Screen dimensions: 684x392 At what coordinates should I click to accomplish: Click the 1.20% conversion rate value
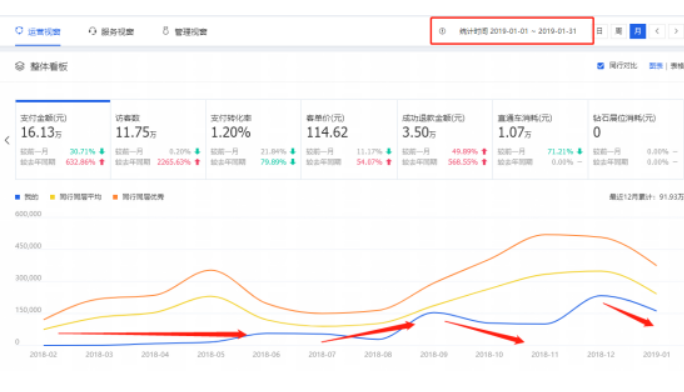[x=231, y=133]
